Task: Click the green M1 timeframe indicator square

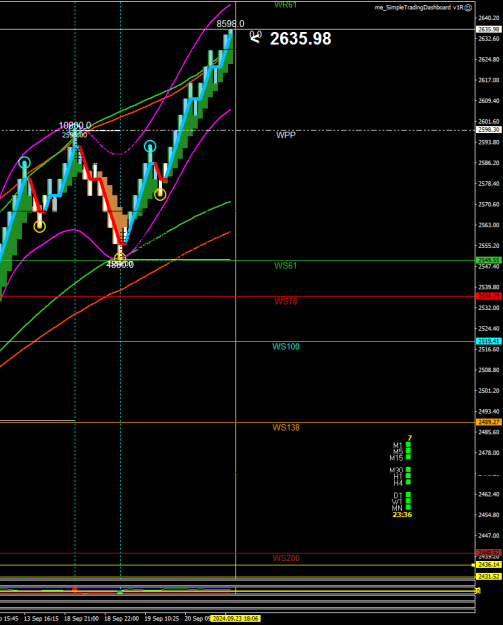Action: pos(408,445)
